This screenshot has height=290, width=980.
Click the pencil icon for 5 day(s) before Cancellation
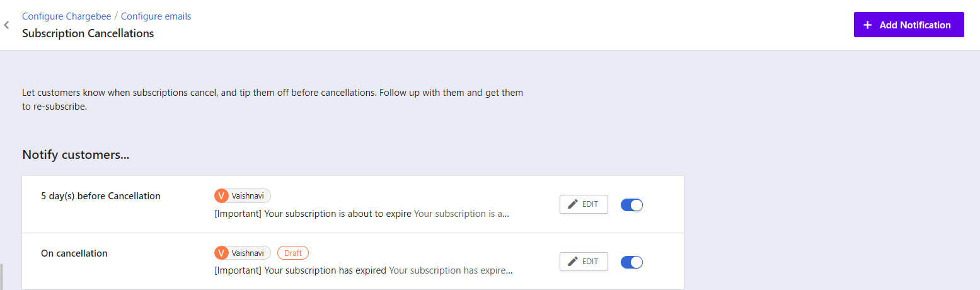click(x=573, y=204)
